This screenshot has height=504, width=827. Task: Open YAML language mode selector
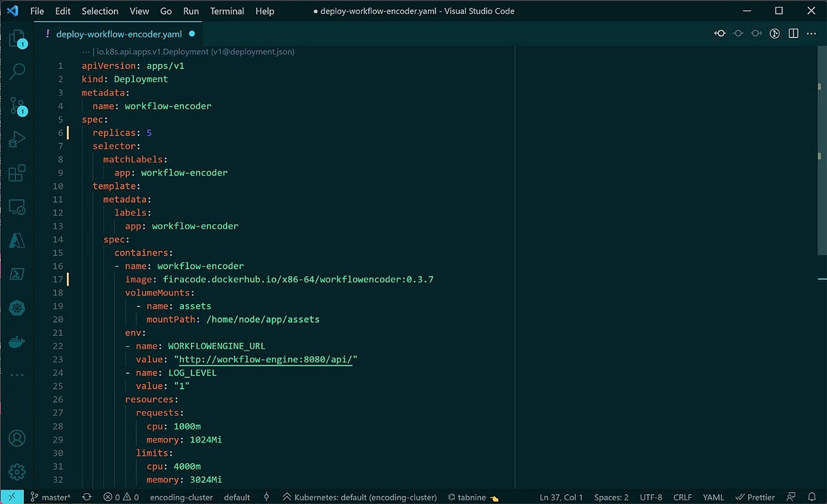[713, 497]
